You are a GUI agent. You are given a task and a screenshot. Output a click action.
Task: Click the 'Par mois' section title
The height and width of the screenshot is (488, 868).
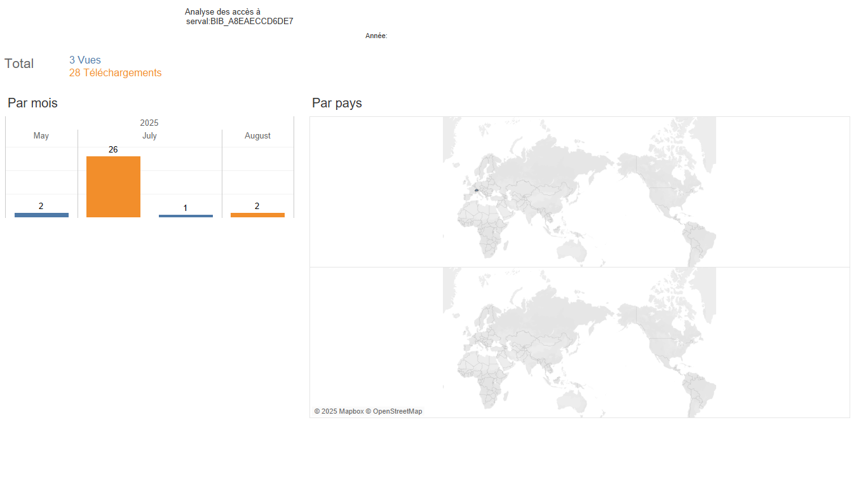[x=32, y=103]
